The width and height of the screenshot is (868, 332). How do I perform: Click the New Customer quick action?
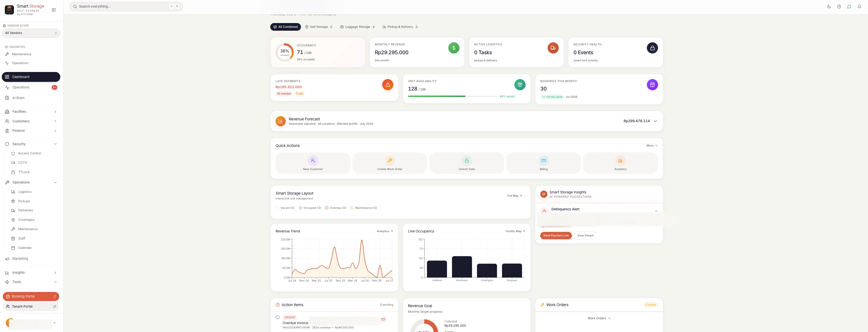313,163
